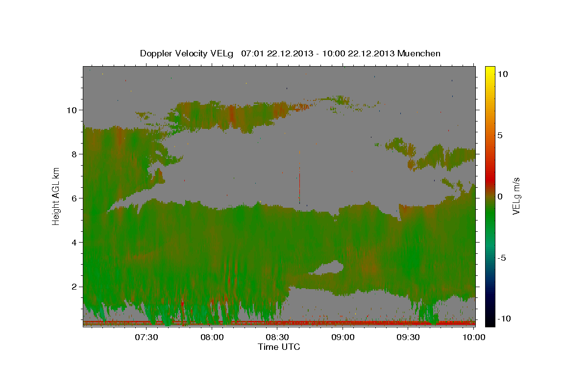Click the colorbar value 0 label
The image size is (588, 392).
point(500,196)
